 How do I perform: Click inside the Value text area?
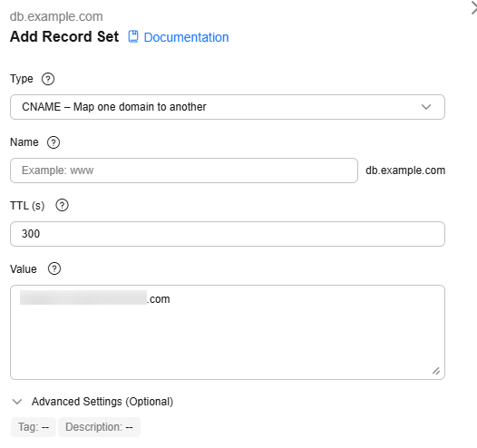pyautogui.click(x=228, y=332)
